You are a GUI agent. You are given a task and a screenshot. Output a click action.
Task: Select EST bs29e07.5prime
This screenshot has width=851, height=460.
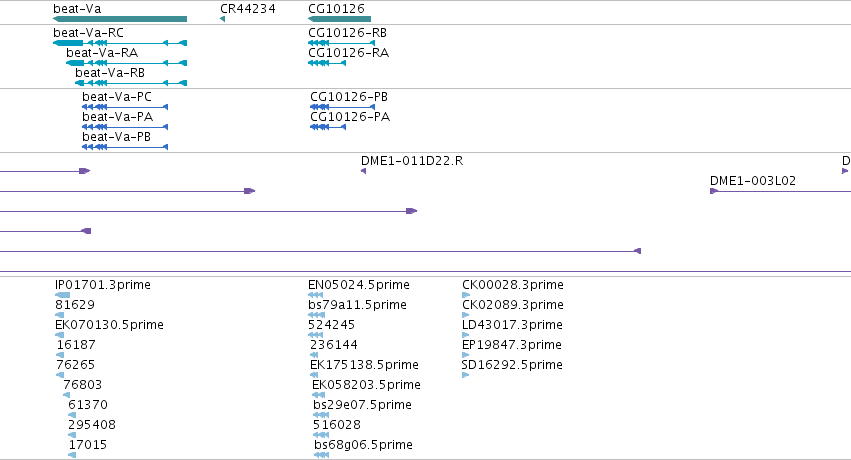pos(321,415)
